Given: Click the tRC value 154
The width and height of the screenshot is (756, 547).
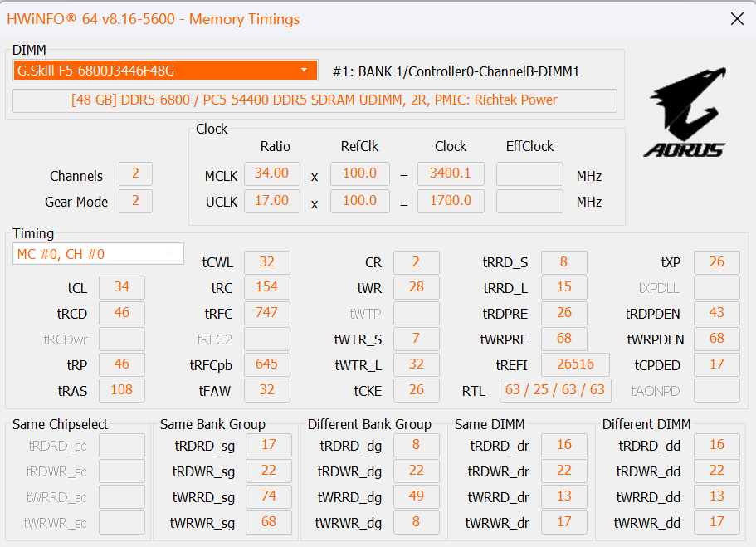Looking at the screenshot, I should pyautogui.click(x=267, y=287).
